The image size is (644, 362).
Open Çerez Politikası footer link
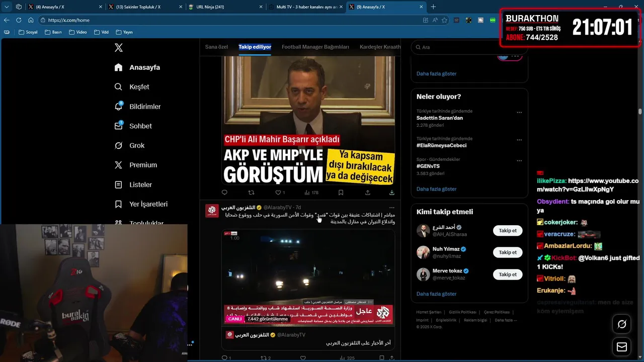click(497, 312)
